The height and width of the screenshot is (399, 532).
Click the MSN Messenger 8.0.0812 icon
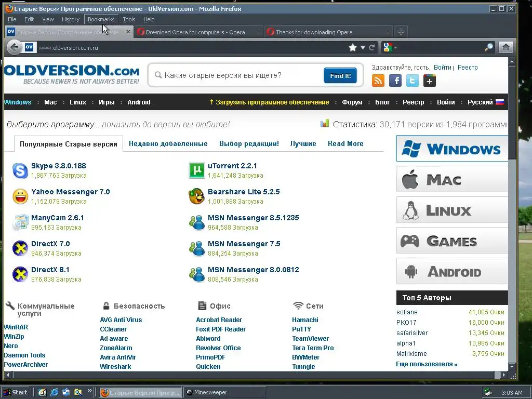click(197, 274)
